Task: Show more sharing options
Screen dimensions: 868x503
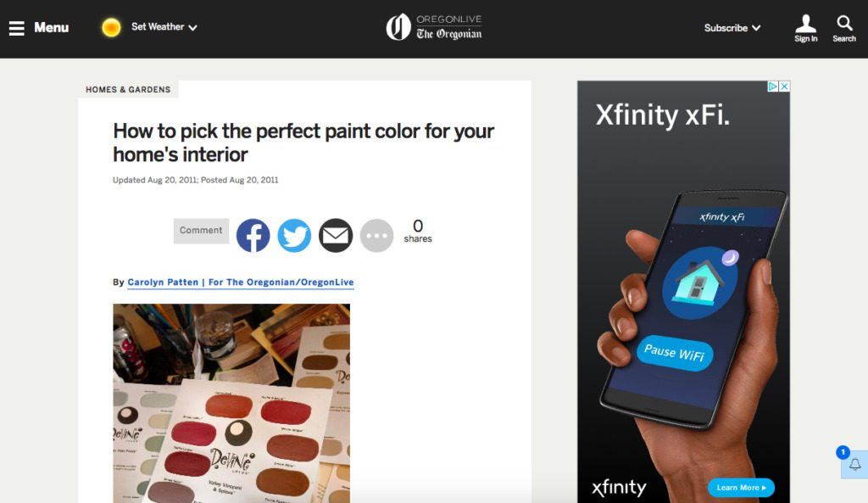Action: click(x=376, y=236)
